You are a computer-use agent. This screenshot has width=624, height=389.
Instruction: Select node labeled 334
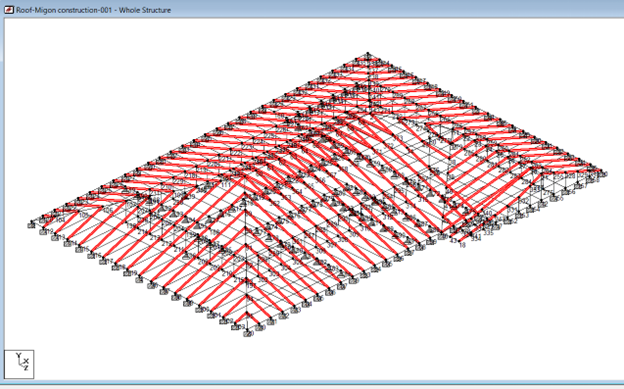tap(476, 238)
